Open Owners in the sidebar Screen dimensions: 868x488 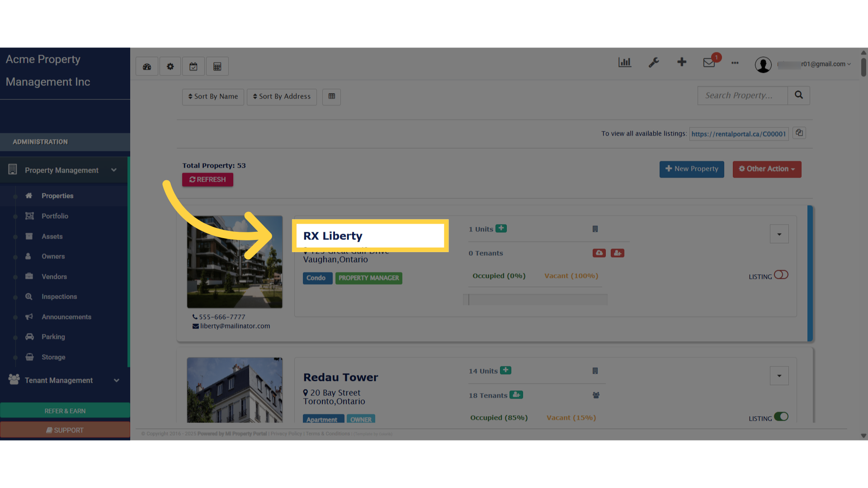coord(53,256)
